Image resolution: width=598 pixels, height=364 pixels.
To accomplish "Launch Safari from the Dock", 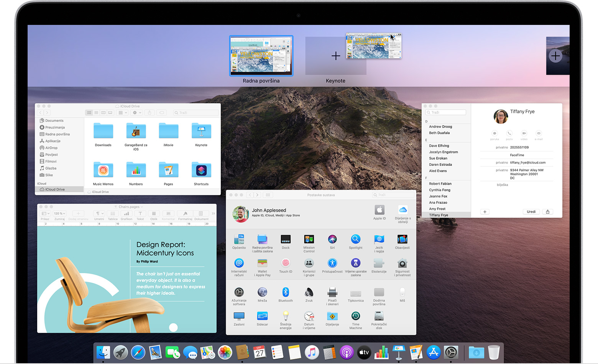I will click(x=138, y=352).
